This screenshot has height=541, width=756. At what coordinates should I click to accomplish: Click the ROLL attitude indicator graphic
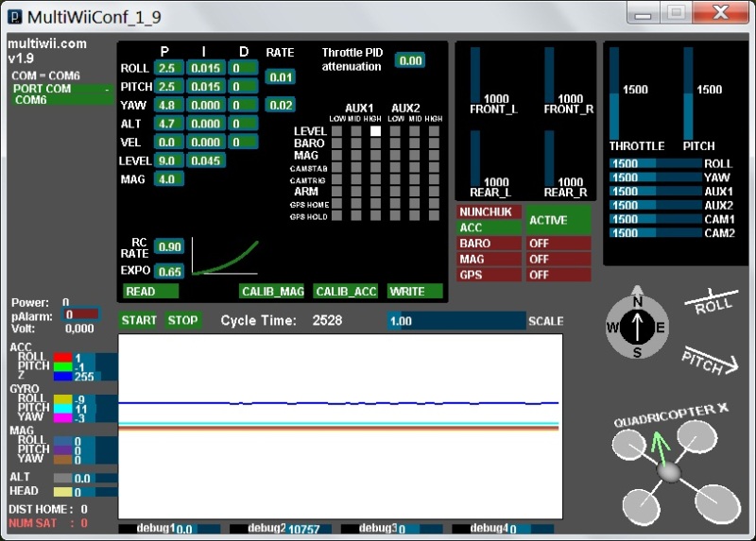[x=712, y=302]
